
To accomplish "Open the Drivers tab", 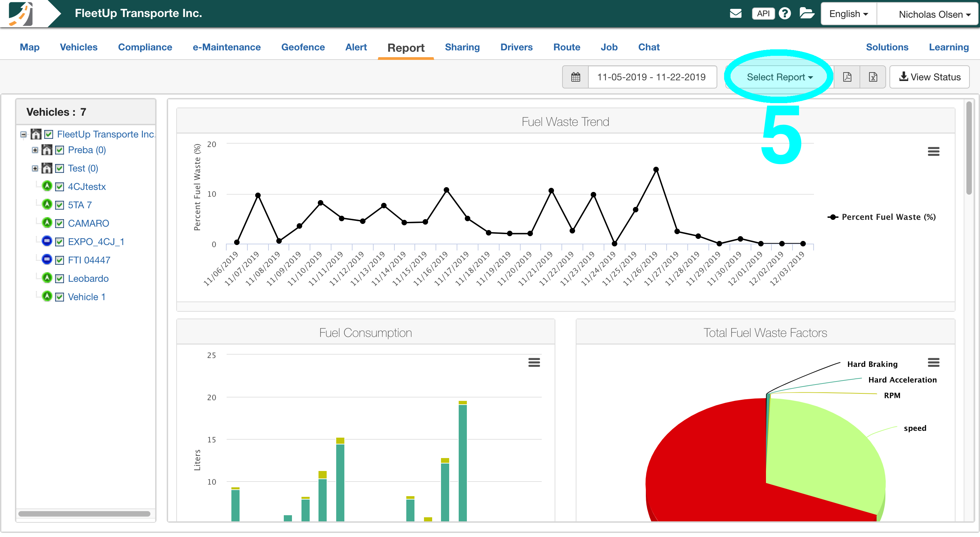I will click(516, 47).
